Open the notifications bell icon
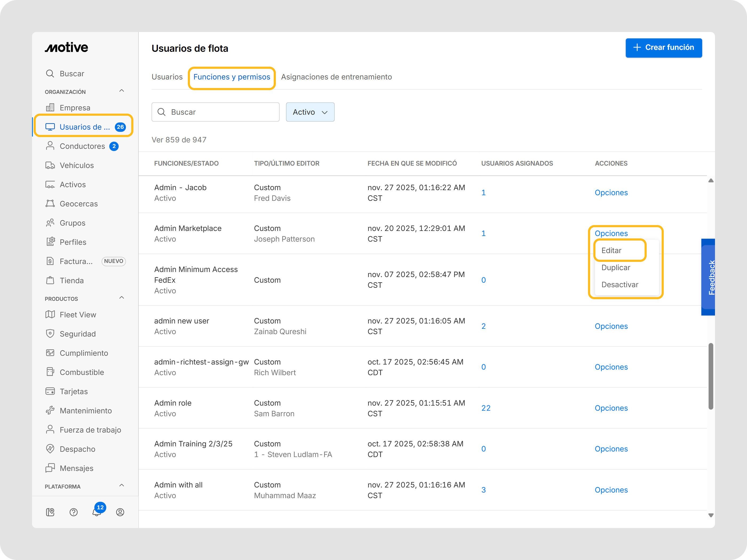This screenshot has width=747, height=560. [97, 512]
